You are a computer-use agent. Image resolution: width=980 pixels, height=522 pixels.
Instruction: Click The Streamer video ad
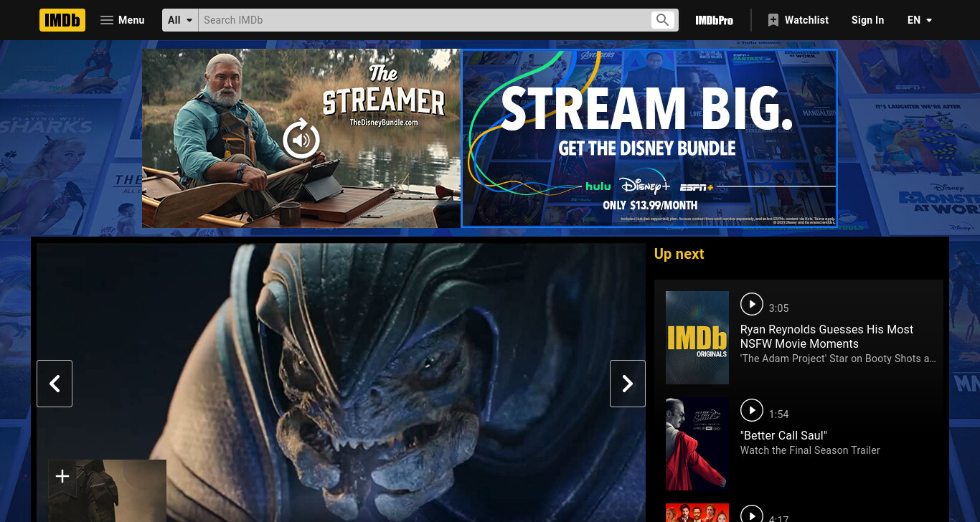pos(301,138)
